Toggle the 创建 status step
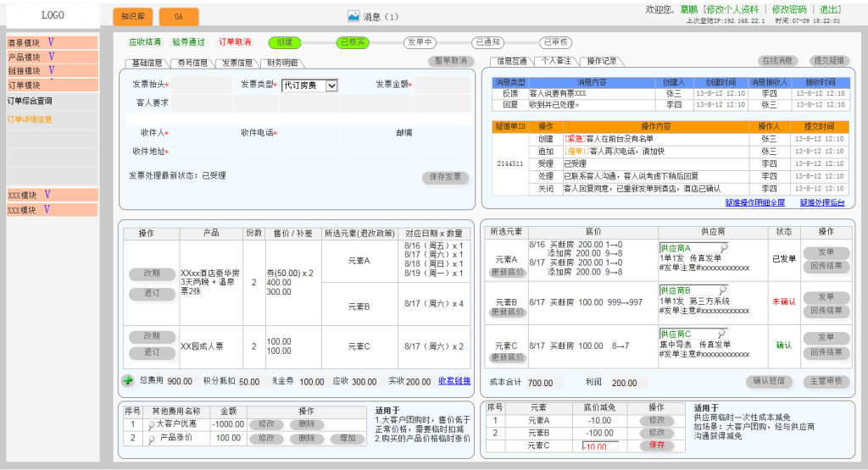Image resolution: width=868 pixels, height=470 pixels. (x=285, y=41)
